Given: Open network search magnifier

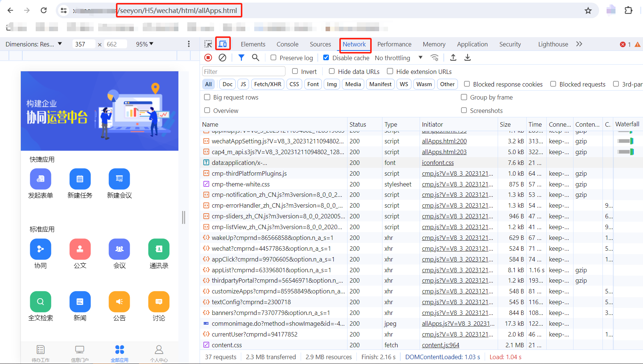Looking at the screenshot, I should coord(255,58).
